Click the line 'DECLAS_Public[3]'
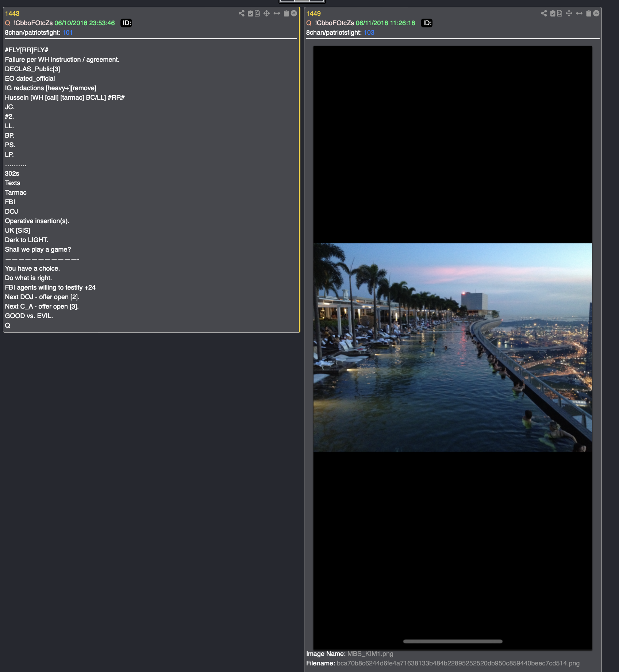 click(x=32, y=69)
